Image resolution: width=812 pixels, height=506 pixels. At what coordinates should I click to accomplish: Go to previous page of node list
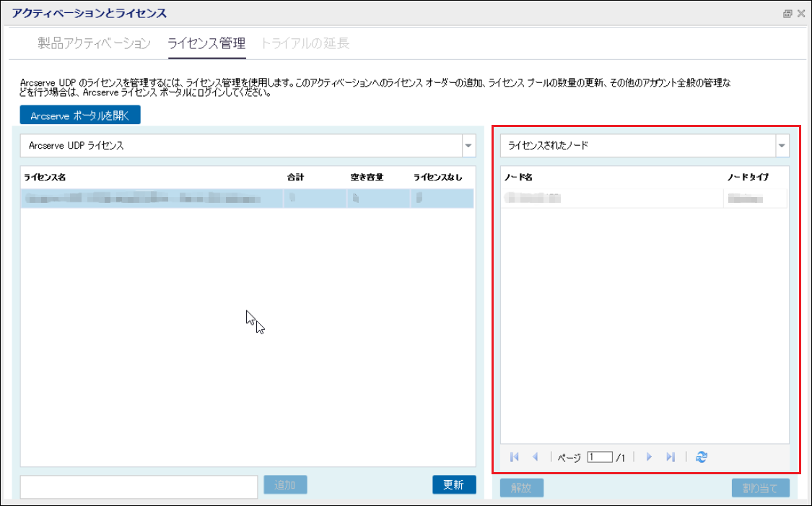click(536, 457)
